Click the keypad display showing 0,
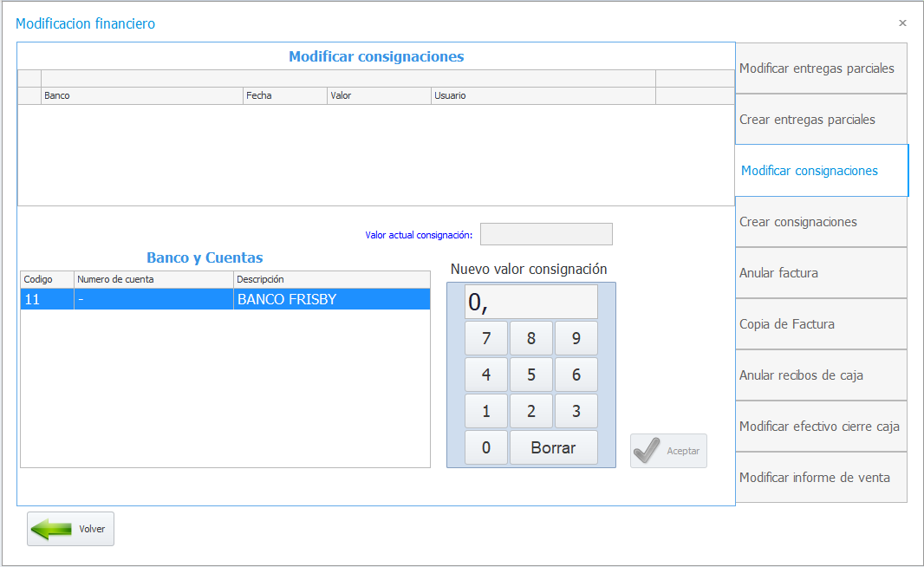 pyautogui.click(x=531, y=303)
